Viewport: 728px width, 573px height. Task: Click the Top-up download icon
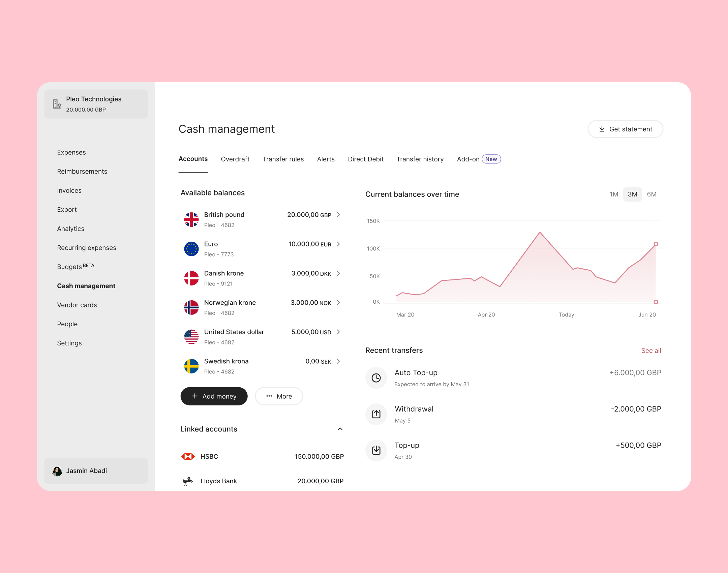click(376, 451)
